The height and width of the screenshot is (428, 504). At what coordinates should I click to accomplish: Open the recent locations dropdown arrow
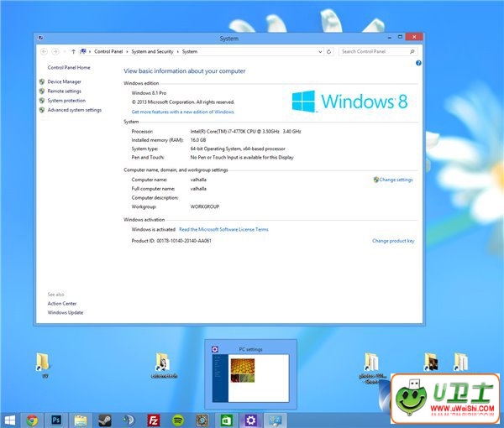coord(65,51)
